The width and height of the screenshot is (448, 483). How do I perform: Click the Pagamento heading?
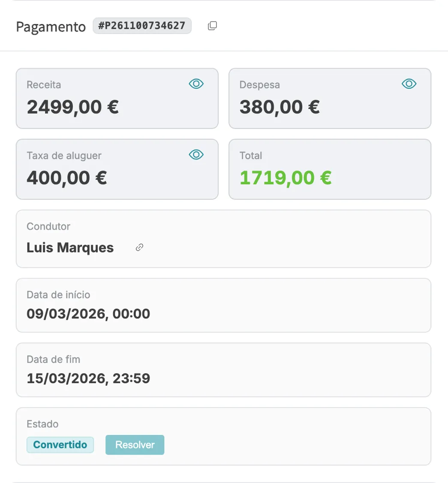pyautogui.click(x=51, y=27)
